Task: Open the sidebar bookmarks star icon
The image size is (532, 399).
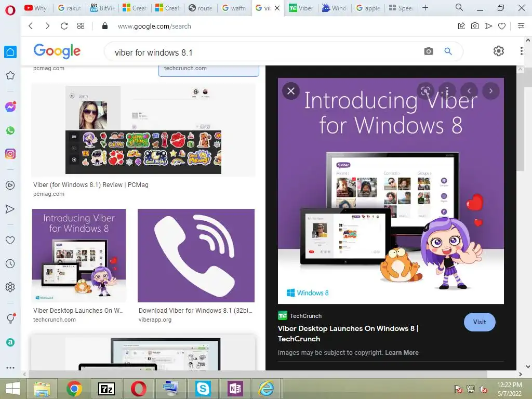Action: click(x=10, y=75)
